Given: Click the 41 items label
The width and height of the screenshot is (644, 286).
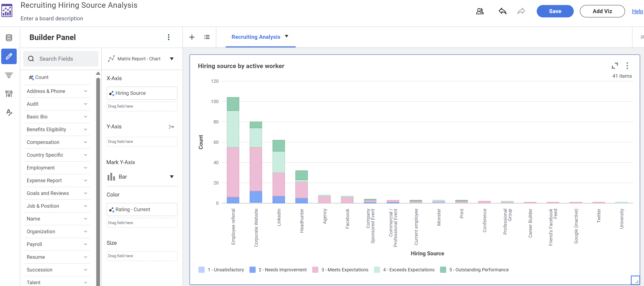Looking at the screenshot, I should tap(622, 76).
